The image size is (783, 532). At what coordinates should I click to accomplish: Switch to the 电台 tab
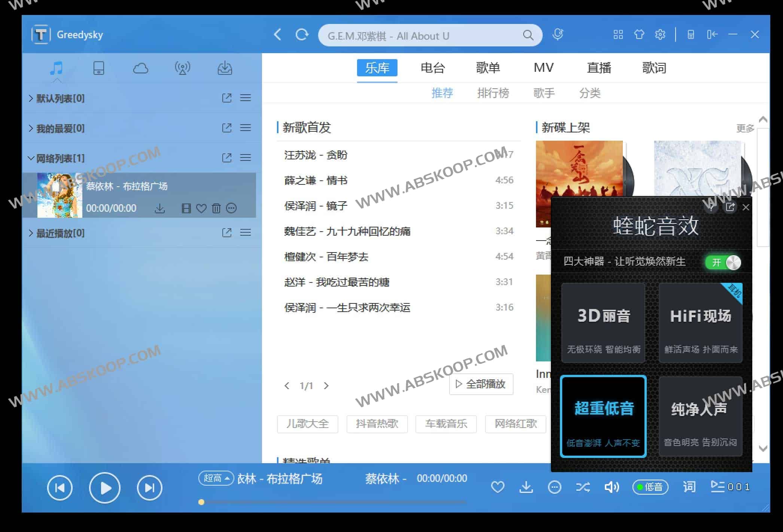tap(433, 68)
